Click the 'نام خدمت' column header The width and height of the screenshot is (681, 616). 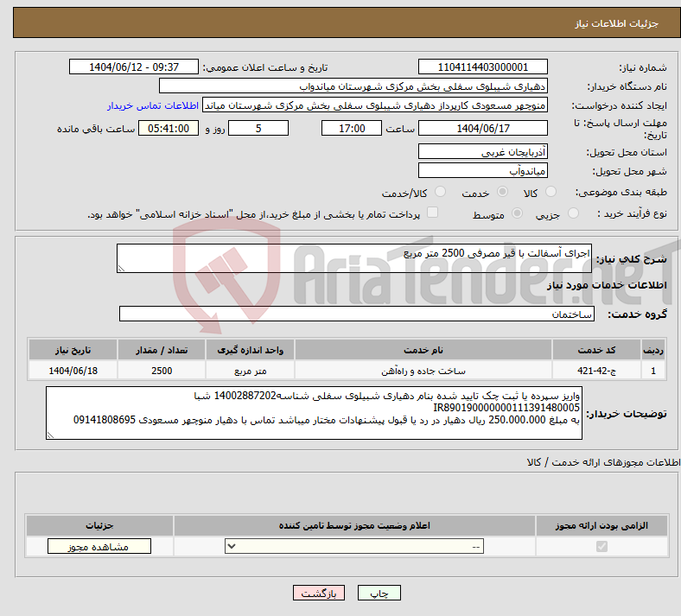(x=423, y=349)
